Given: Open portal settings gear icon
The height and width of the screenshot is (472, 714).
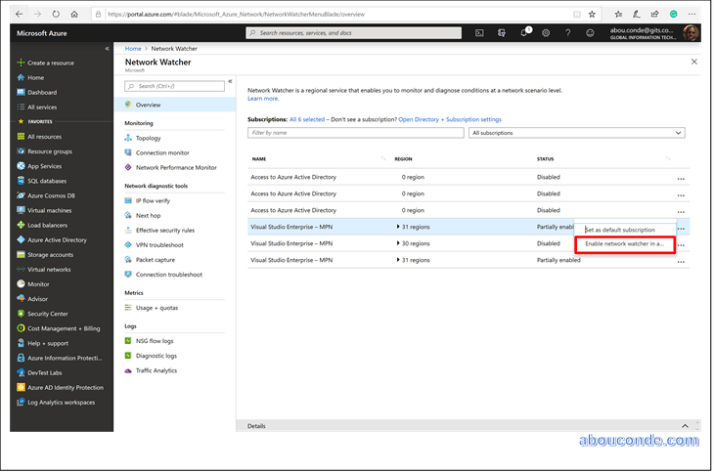Looking at the screenshot, I should 546,33.
